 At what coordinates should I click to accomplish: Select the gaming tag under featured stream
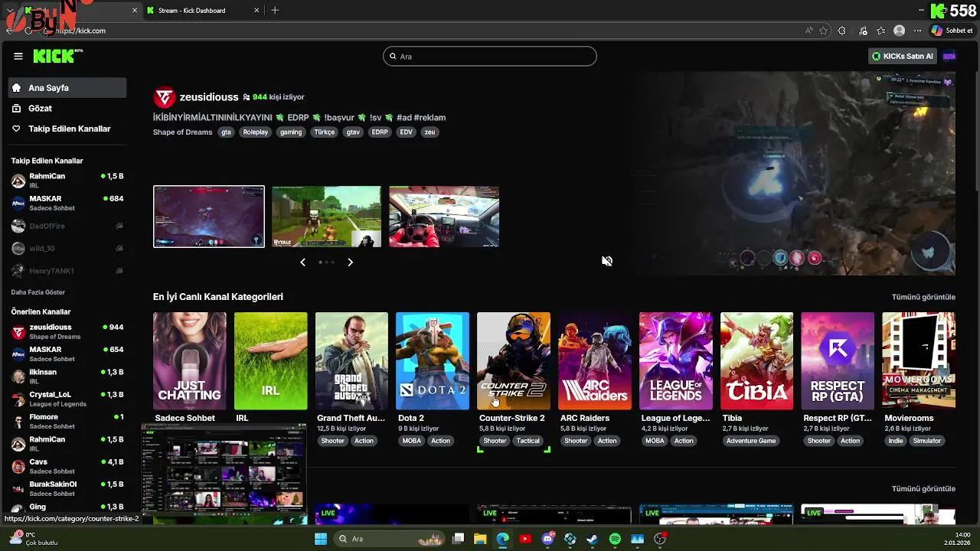pos(291,132)
